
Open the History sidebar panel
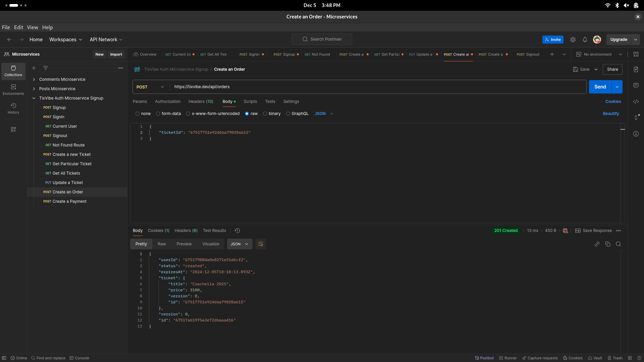click(13, 109)
